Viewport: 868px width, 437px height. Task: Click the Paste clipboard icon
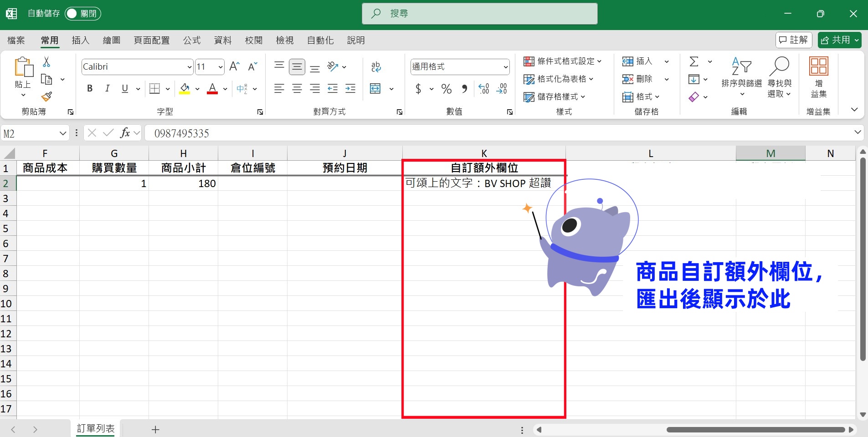tap(23, 66)
